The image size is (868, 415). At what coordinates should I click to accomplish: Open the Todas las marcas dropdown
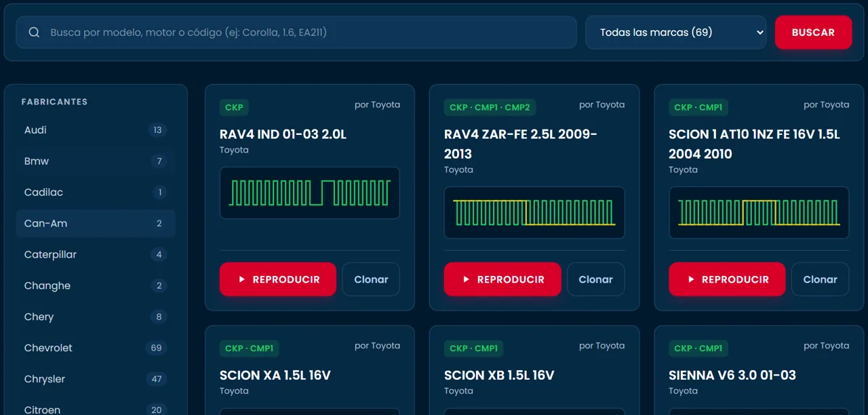(x=676, y=33)
